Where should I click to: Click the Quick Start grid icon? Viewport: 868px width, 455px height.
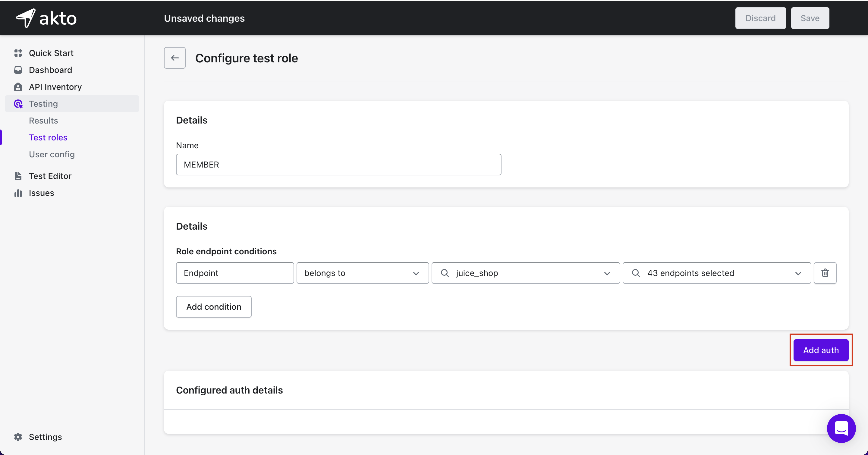click(18, 53)
